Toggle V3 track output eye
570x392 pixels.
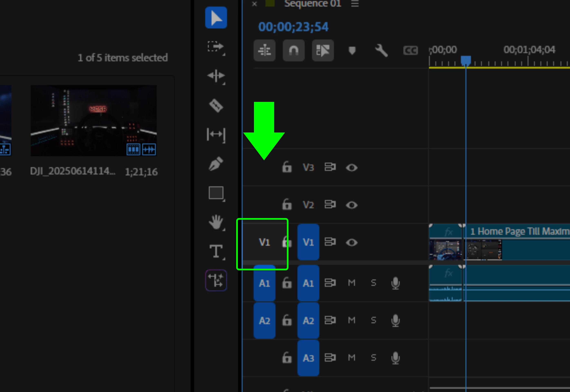click(351, 168)
